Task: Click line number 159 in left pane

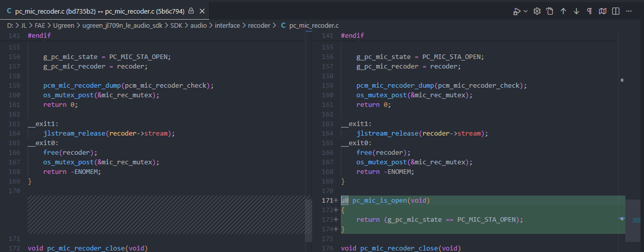Action: (14, 86)
